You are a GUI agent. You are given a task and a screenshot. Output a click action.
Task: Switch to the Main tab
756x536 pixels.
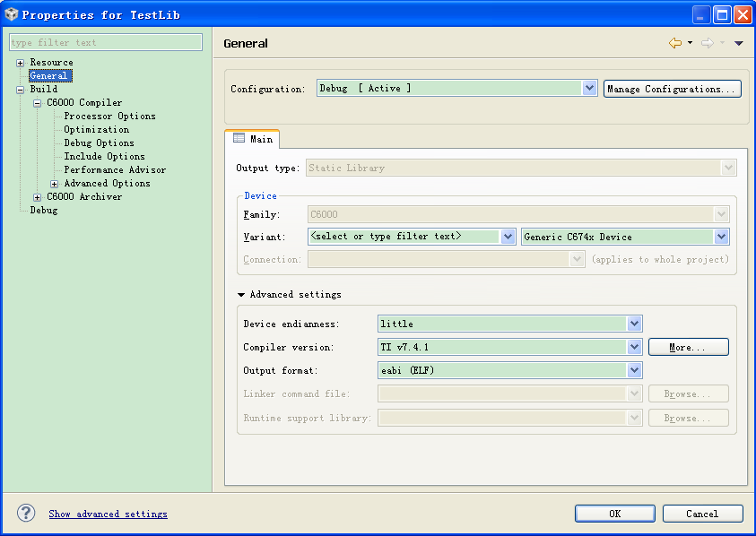coord(253,139)
